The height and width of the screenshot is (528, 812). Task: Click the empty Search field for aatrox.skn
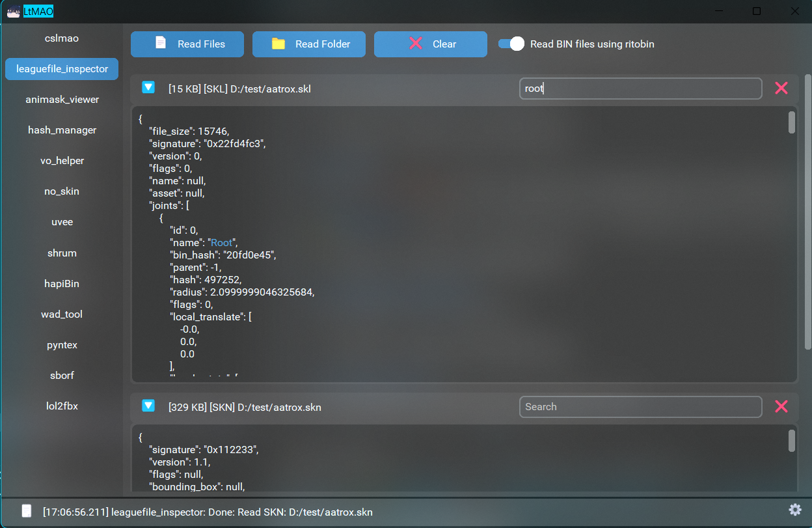click(640, 407)
